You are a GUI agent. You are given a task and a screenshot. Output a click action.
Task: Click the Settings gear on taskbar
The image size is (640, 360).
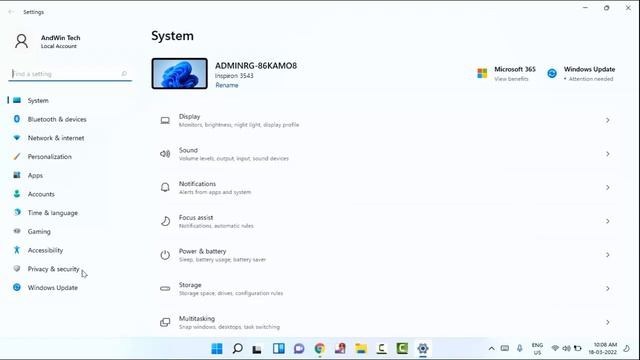[x=422, y=349]
